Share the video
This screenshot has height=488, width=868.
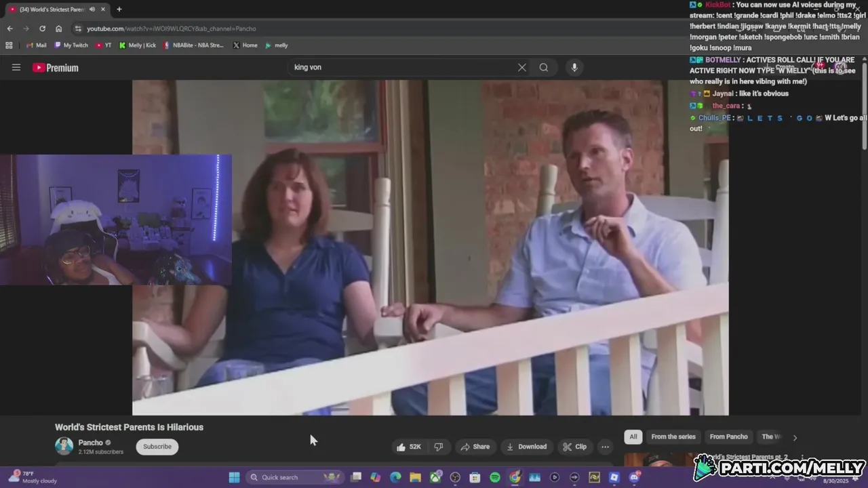point(475,447)
